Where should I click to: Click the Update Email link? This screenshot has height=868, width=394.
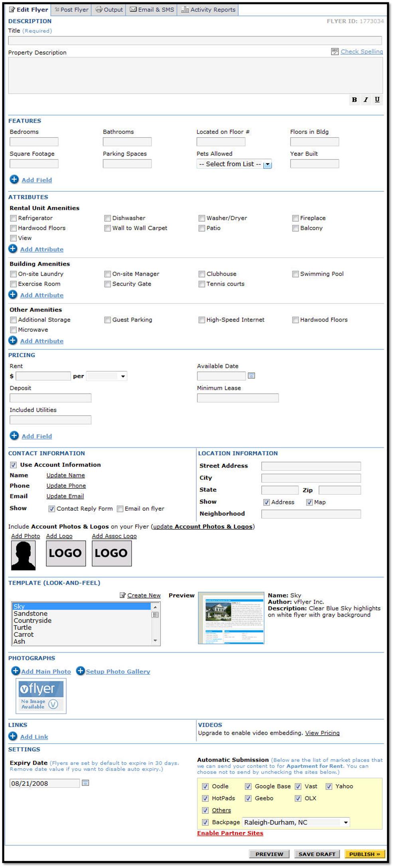(65, 496)
